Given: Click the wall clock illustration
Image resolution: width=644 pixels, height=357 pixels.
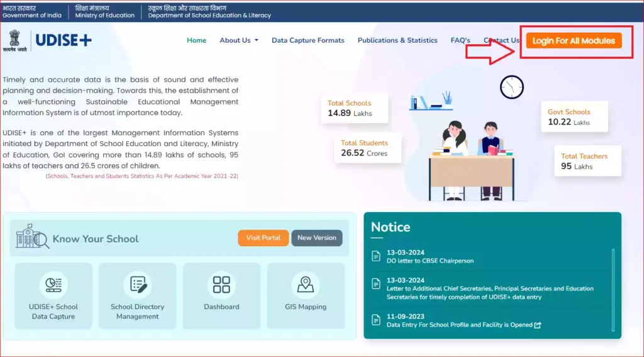Looking at the screenshot, I should coord(512,87).
